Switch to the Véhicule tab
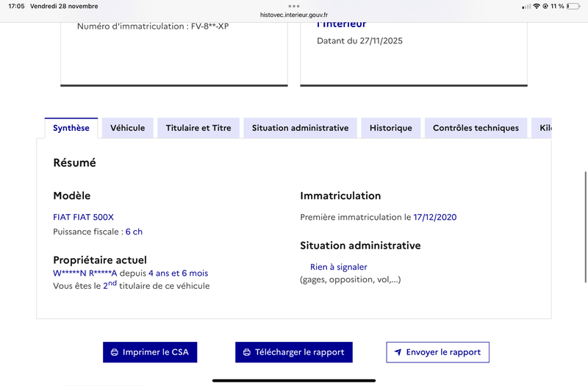Viewport: 588px width, 386px height. tap(127, 128)
